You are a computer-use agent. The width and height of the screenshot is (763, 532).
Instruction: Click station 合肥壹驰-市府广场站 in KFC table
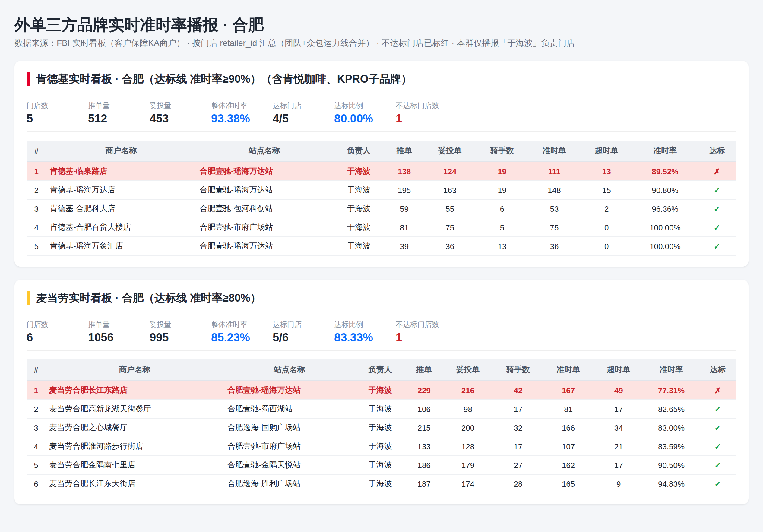coord(236,228)
